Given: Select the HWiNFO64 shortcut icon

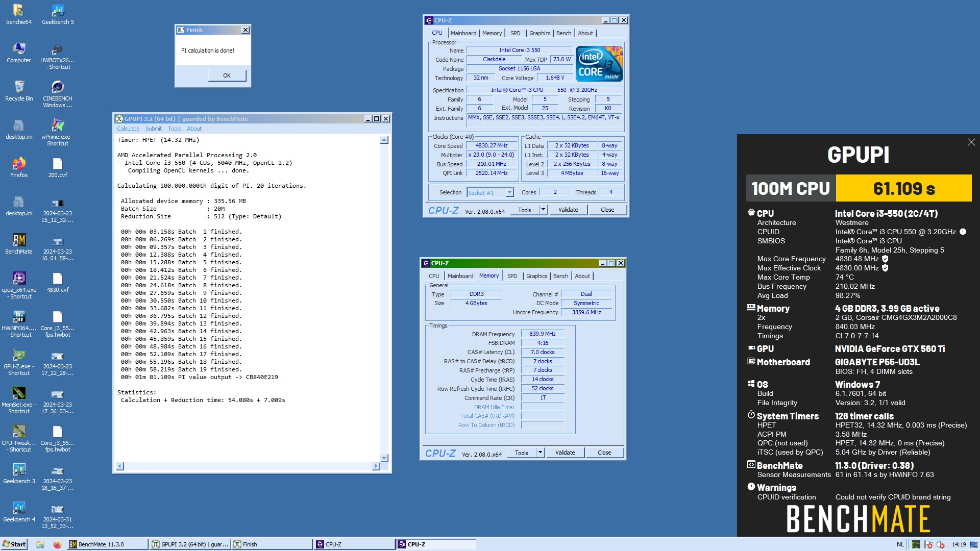Looking at the screenshot, I should (19, 324).
